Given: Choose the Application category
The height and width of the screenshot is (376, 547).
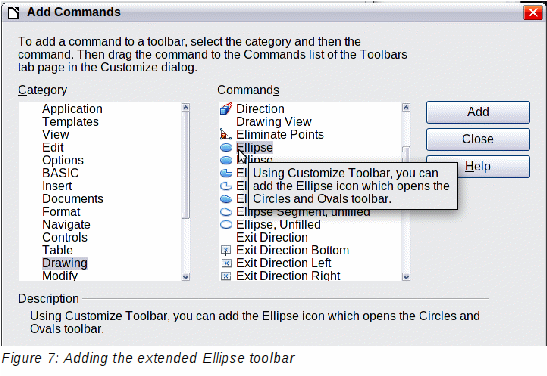Looking at the screenshot, I should (72, 109).
